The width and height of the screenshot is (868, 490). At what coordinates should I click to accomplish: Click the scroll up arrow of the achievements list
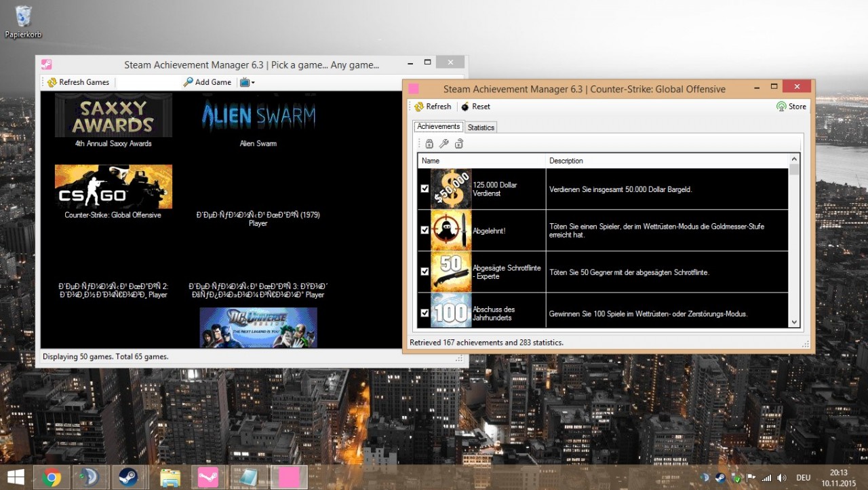[x=794, y=159]
